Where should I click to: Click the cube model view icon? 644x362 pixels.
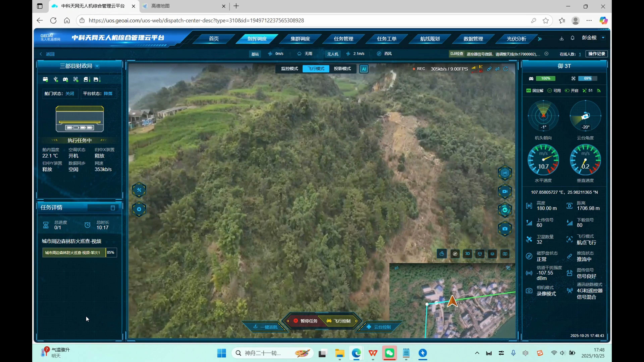480,254
